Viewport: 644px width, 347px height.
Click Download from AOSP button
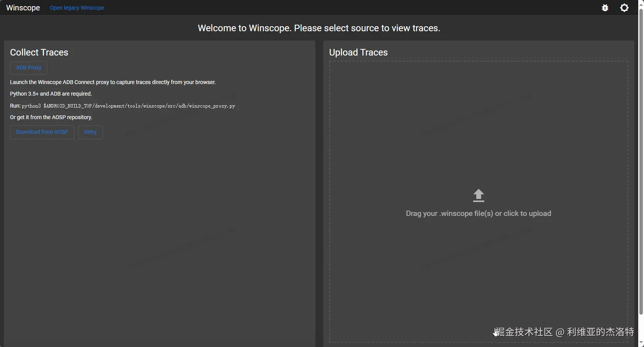42,132
